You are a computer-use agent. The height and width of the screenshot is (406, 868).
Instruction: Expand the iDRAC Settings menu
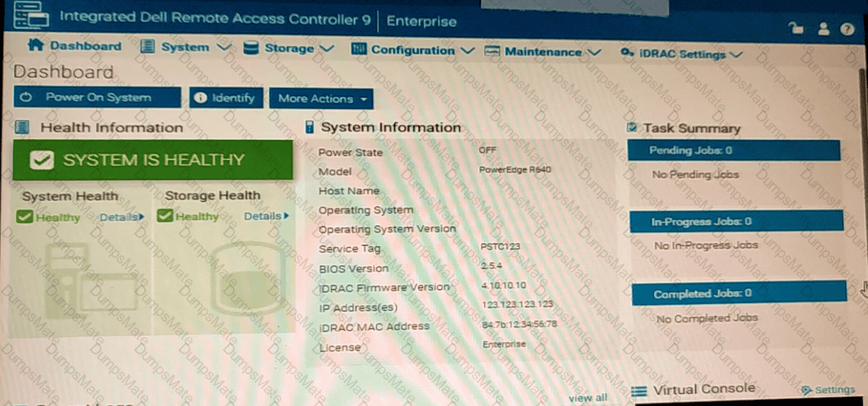[x=682, y=54]
